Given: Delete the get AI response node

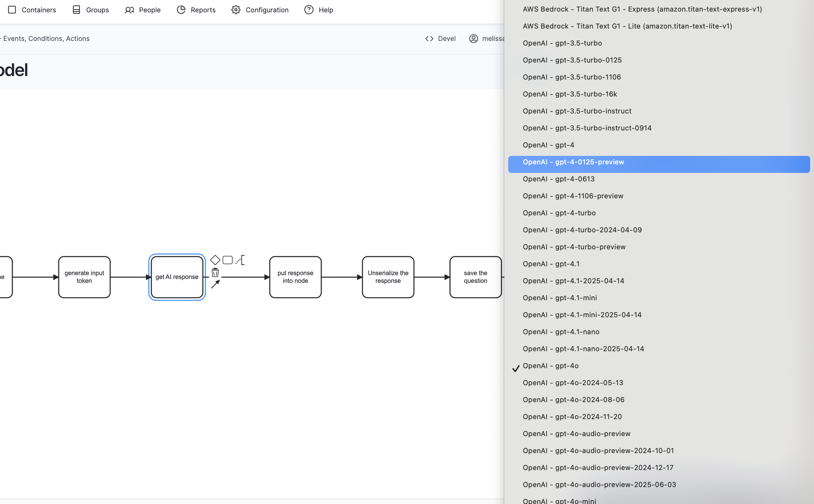Looking at the screenshot, I should [x=215, y=273].
